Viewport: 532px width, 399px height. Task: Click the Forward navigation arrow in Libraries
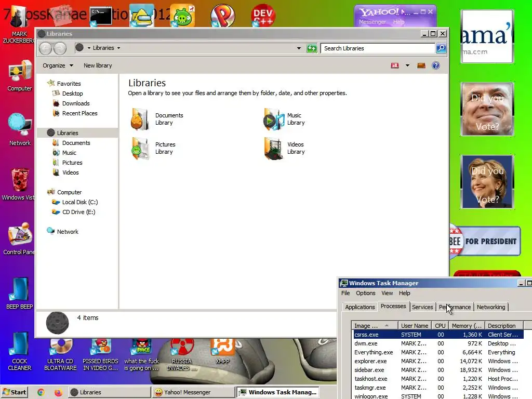pyautogui.click(x=60, y=48)
